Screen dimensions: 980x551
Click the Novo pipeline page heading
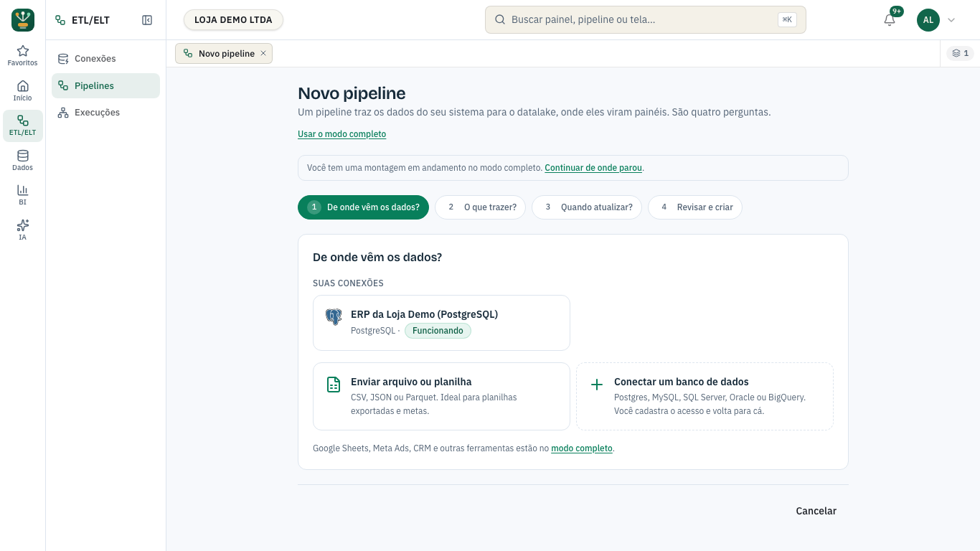tap(352, 93)
